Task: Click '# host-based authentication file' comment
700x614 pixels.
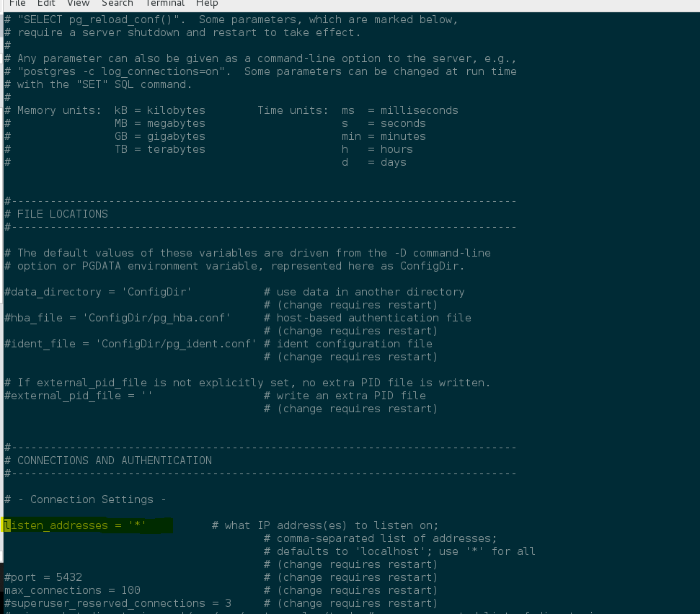Action: click(x=368, y=318)
